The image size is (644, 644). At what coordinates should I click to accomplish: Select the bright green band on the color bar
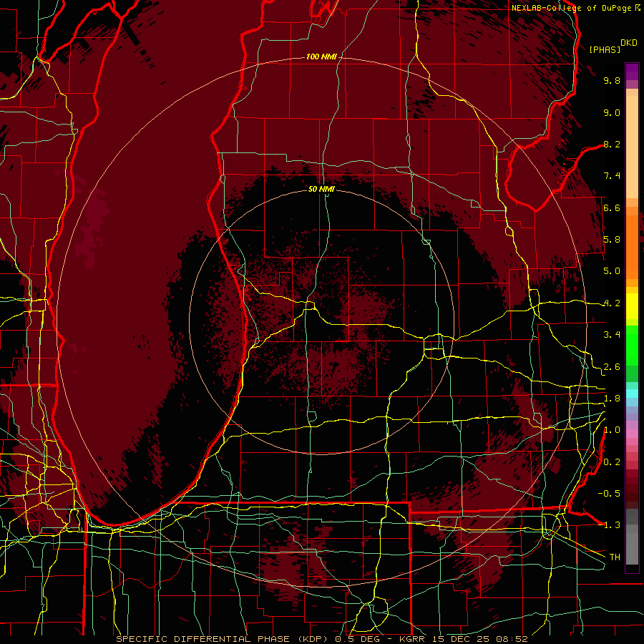tap(632, 346)
